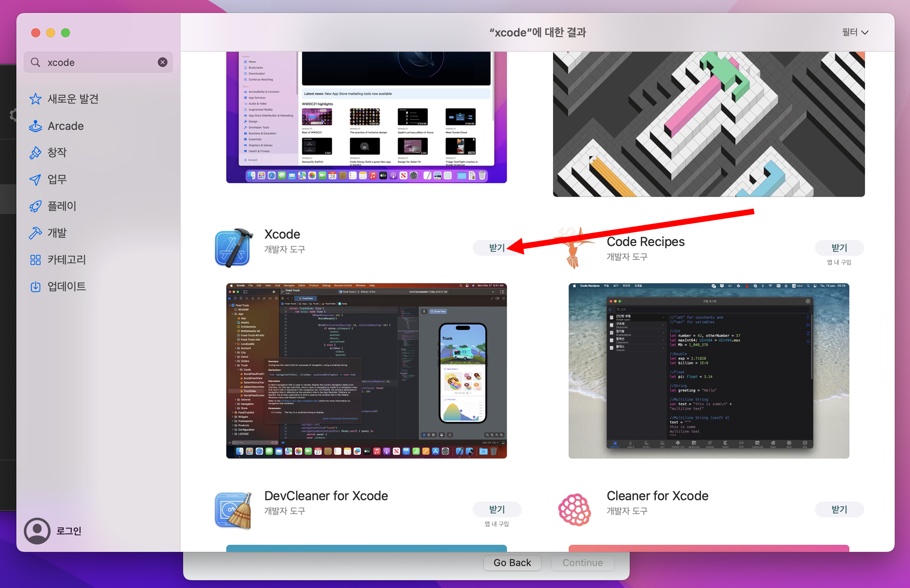Click the DevCleaner for Xcode broom icon
This screenshot has width=910, height=588.
coord(233,510)
